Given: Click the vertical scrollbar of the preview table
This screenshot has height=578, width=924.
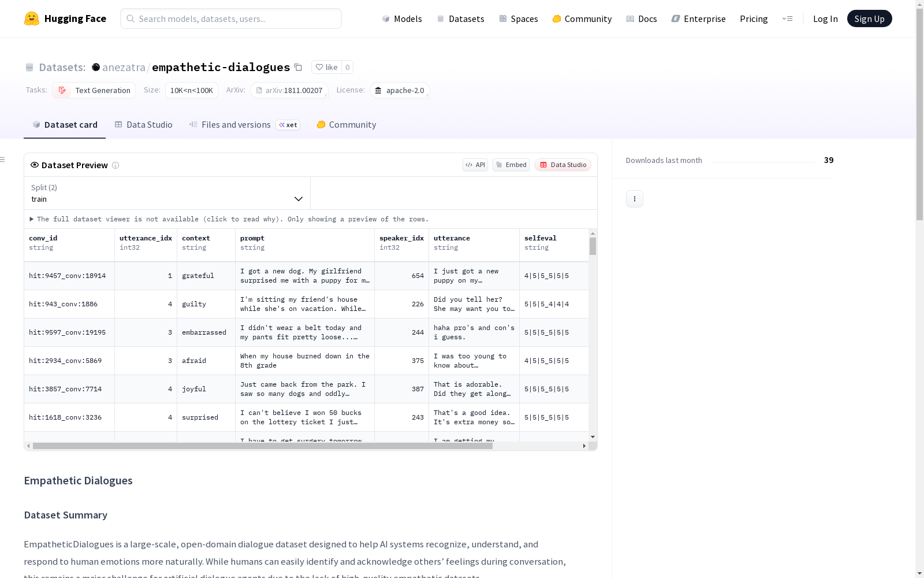Looking at the screenshot, I should 593,246.
